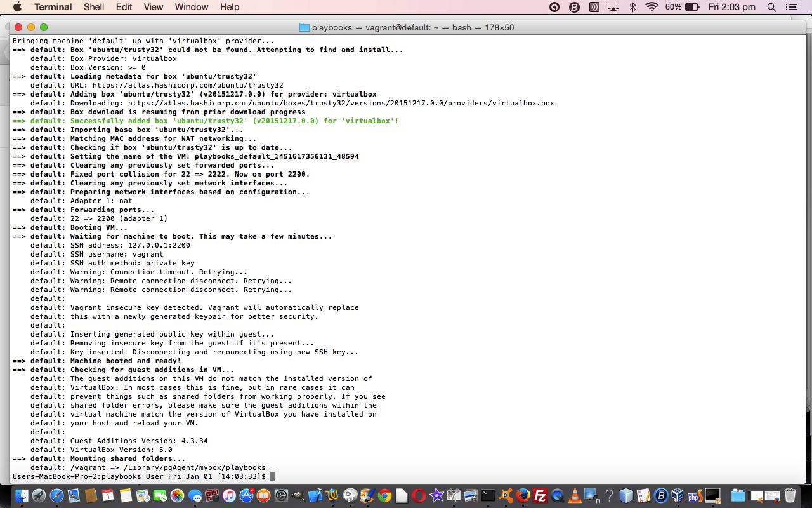The image size is (812, 508).
Task: Open the blue folder stack in Dock
Action: coord(738,496)
